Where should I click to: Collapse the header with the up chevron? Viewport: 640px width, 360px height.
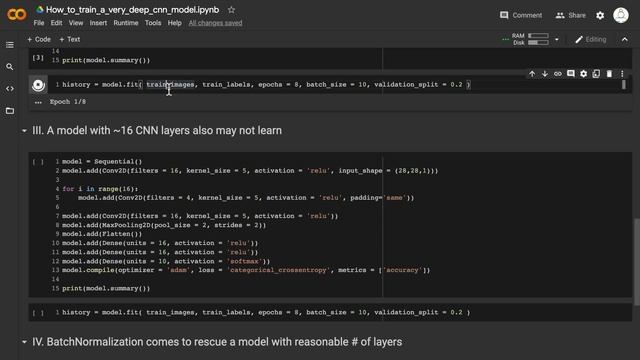point(624,40)
